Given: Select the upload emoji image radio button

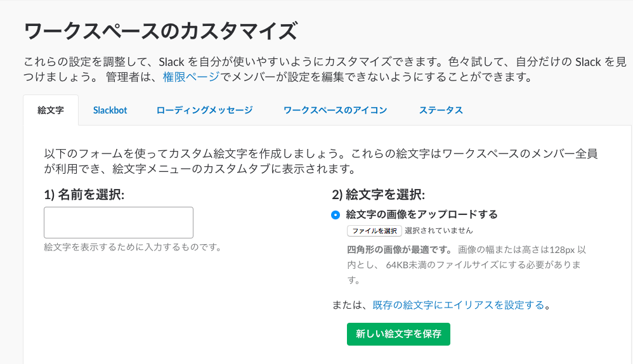Looking at the screenshot, I should (x=336, y=215).
